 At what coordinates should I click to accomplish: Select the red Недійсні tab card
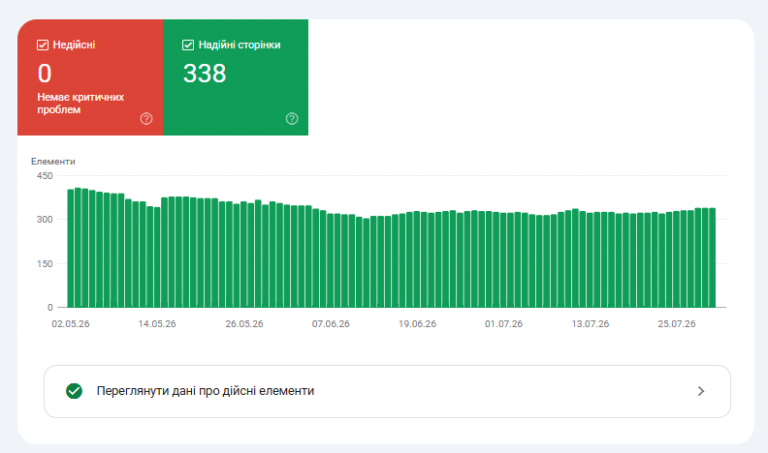point(90,77)
